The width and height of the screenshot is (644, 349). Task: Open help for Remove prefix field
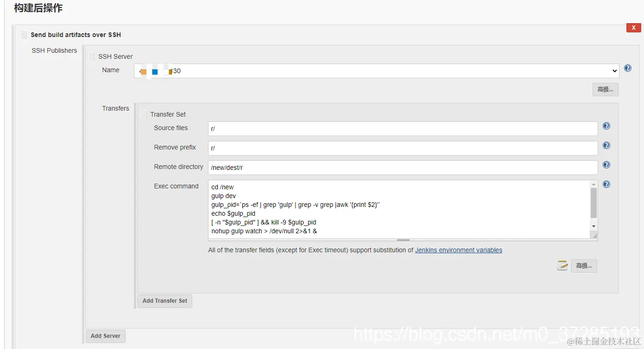click(606, 145)
